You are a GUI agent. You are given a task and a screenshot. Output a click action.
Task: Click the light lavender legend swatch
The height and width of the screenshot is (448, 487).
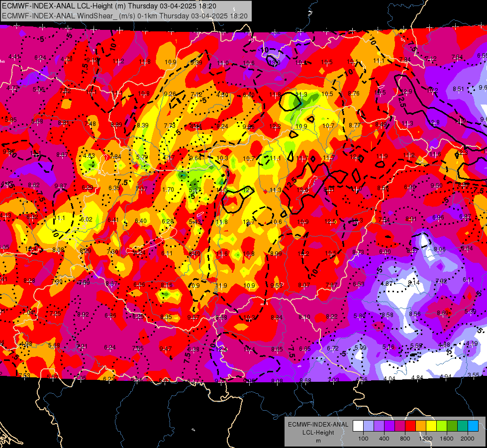[x=369, y=426]
